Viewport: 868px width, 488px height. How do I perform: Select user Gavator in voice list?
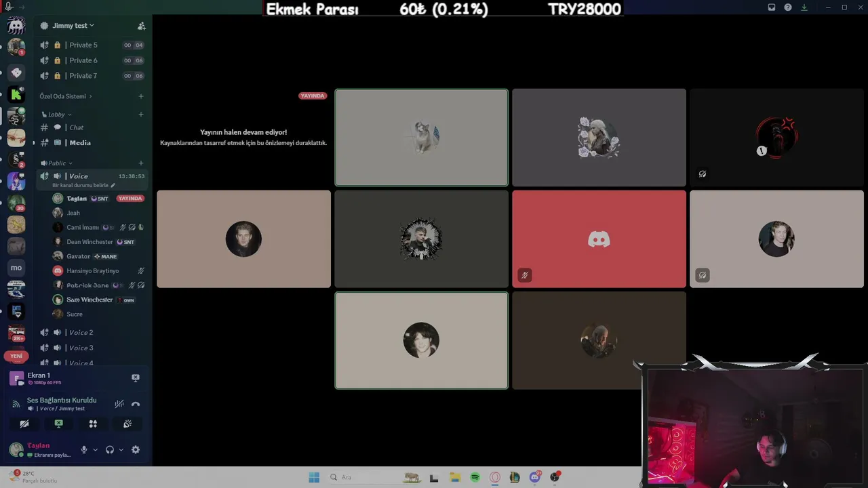98,256
